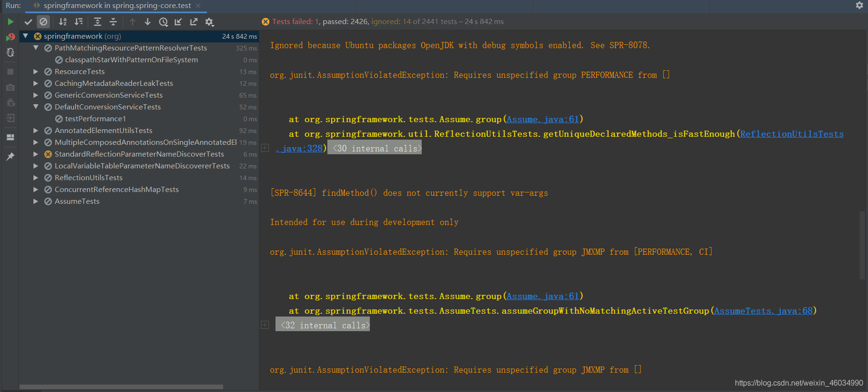Go to next failed test
The width and height of the screenshot is (868, 392).
[x=148, y=22]
